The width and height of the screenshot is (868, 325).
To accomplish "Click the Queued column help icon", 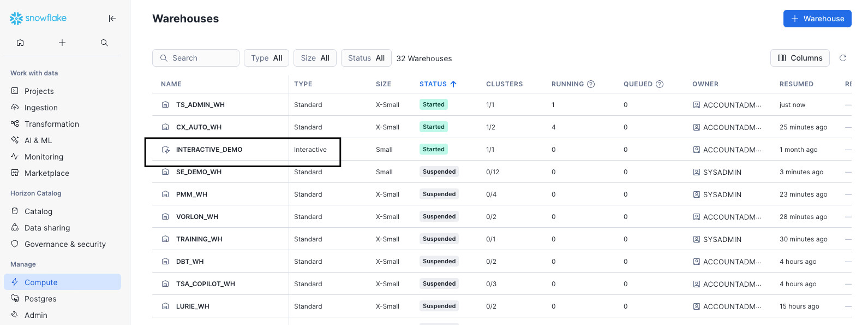I will [x=660, y=84].
